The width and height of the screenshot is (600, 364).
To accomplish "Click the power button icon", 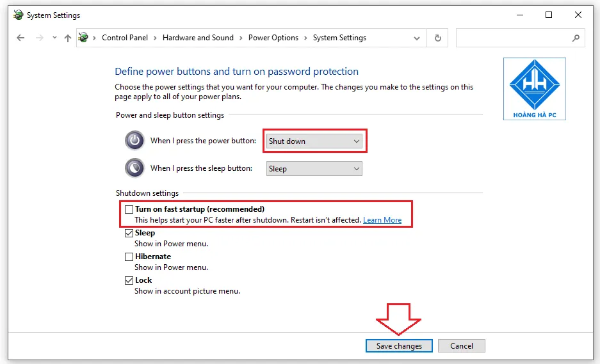I will click(x=134, y=141).
